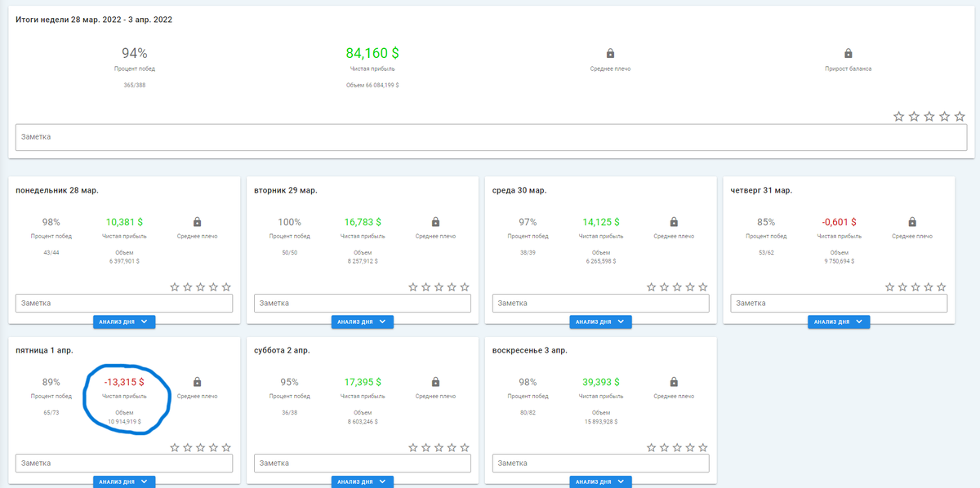Click lock icon in среда 30 мар. card
Screen dimensions: 980x488
pos(674,222)
